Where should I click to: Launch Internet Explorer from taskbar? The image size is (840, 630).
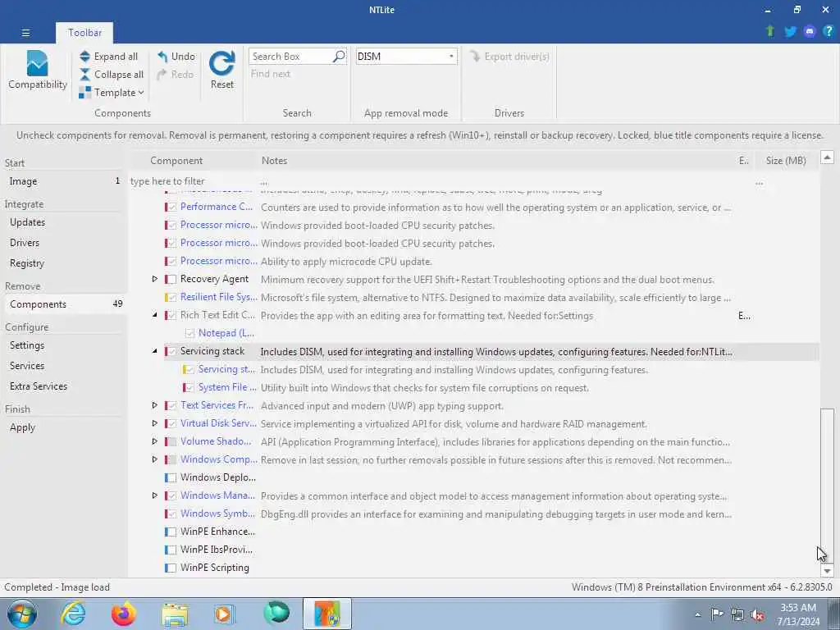(x=73, y=614)
